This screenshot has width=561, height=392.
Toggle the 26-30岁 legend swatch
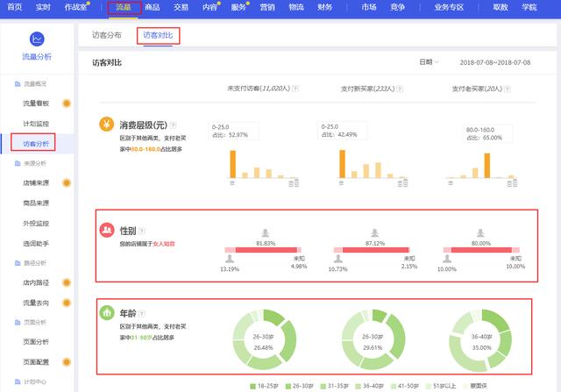pos(288,386)
